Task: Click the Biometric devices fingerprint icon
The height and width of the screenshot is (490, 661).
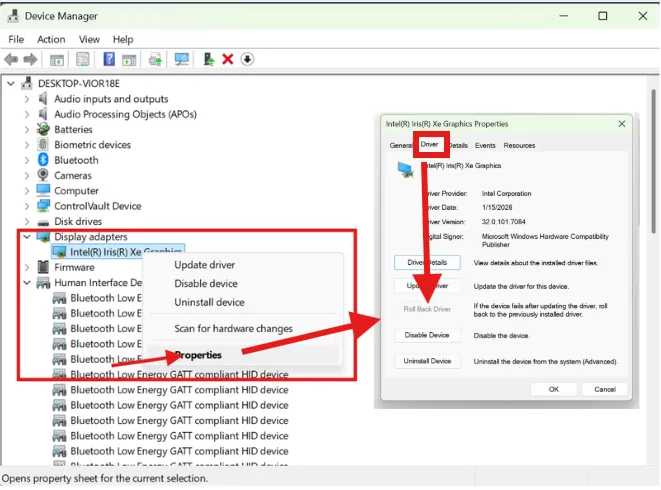Action: [43, 145]
